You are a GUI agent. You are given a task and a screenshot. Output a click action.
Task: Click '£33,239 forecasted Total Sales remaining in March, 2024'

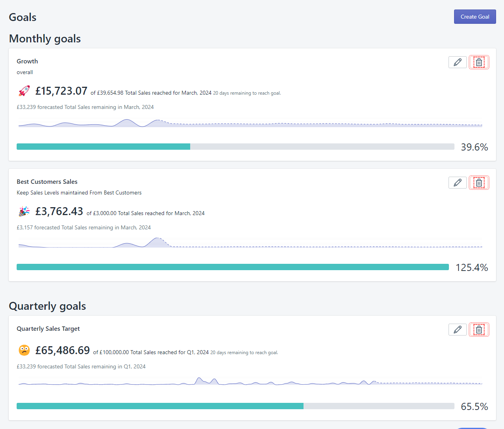(x=85, y=107)
